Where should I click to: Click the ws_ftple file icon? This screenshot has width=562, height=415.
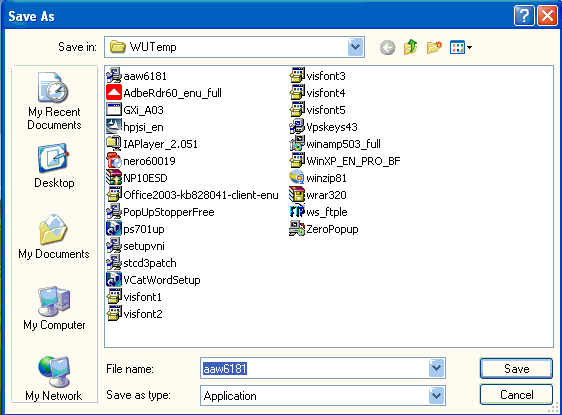297,212
